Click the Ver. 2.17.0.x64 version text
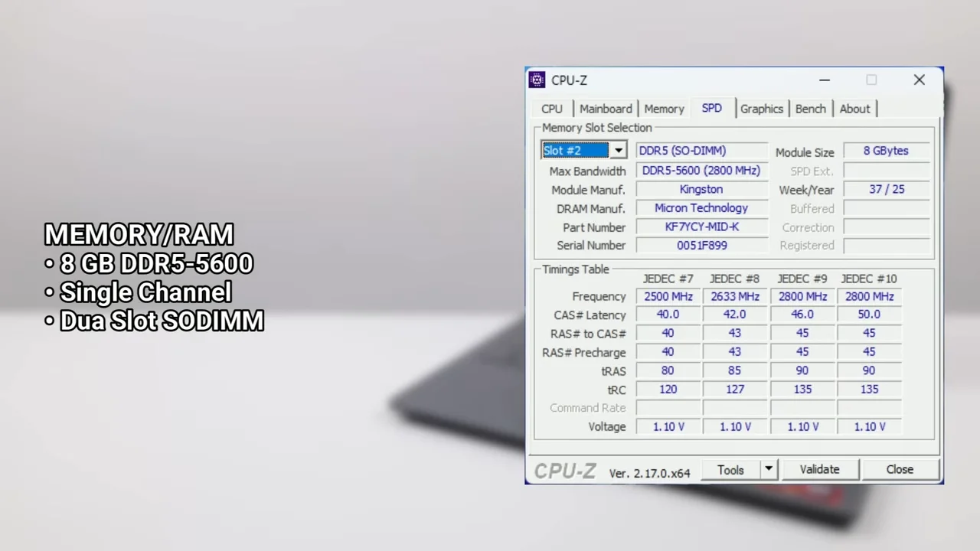This screenshot has width=980, height=551. (649, 473)
